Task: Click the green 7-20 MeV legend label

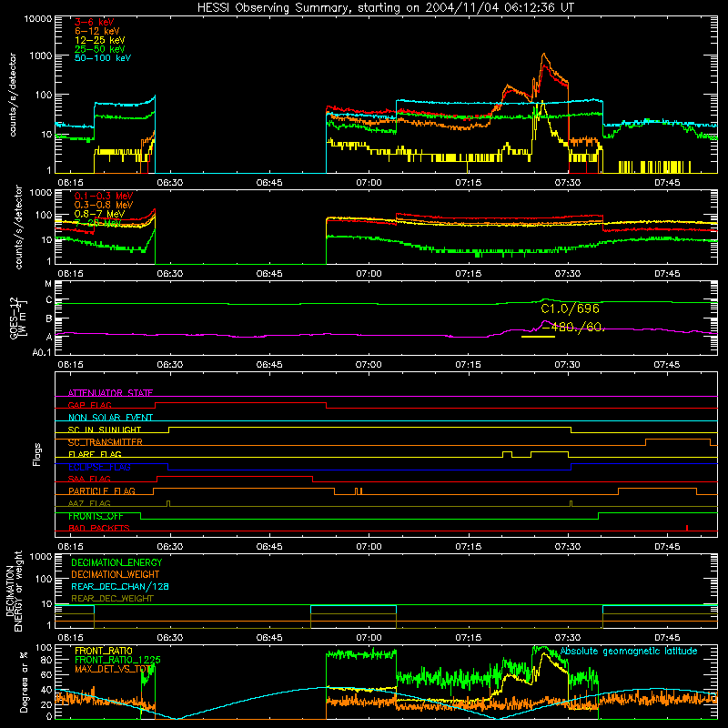Action: [97, 223]
